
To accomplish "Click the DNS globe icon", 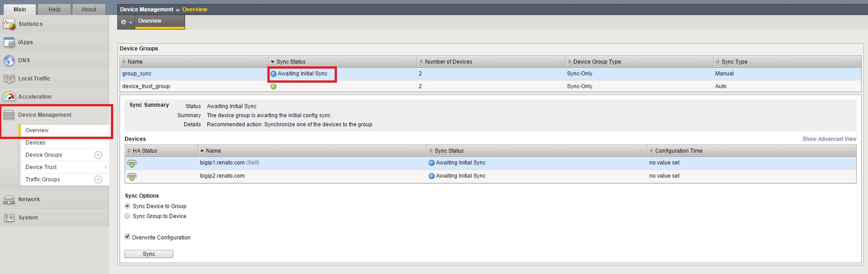I will (9, 60).
